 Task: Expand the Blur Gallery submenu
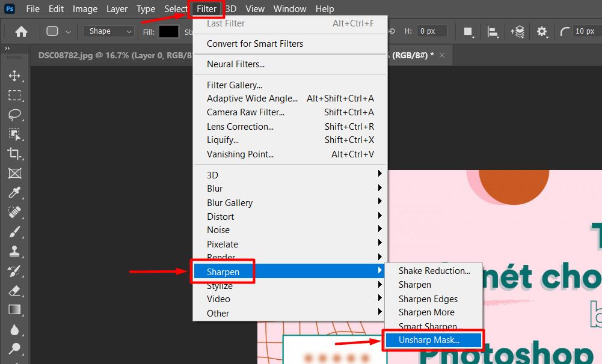coord(290,202)
